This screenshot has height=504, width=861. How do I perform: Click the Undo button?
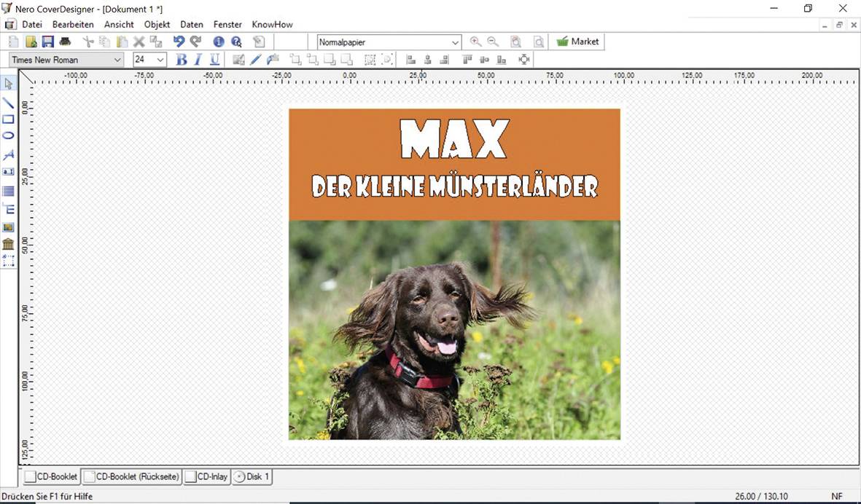point(177,42)
